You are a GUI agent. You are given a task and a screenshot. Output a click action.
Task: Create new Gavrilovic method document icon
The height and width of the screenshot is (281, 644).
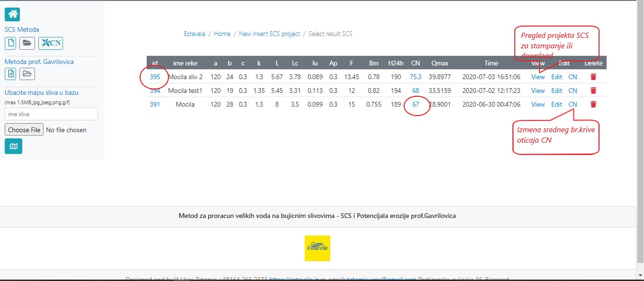10,73
